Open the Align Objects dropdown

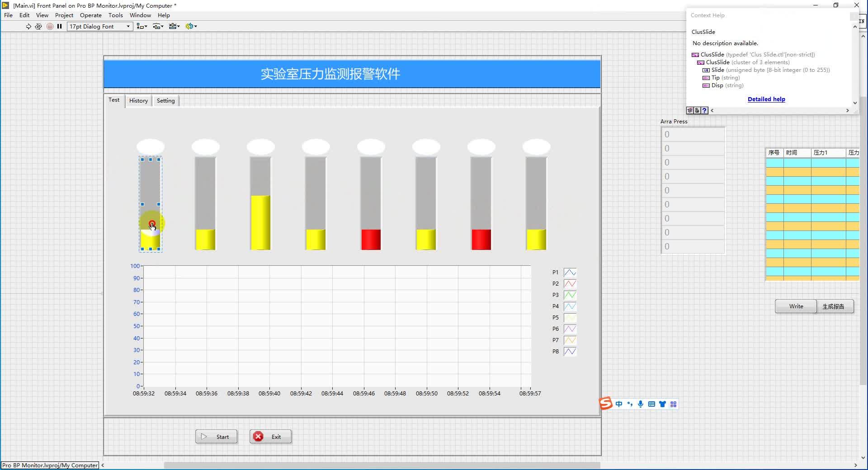(142, 26)
